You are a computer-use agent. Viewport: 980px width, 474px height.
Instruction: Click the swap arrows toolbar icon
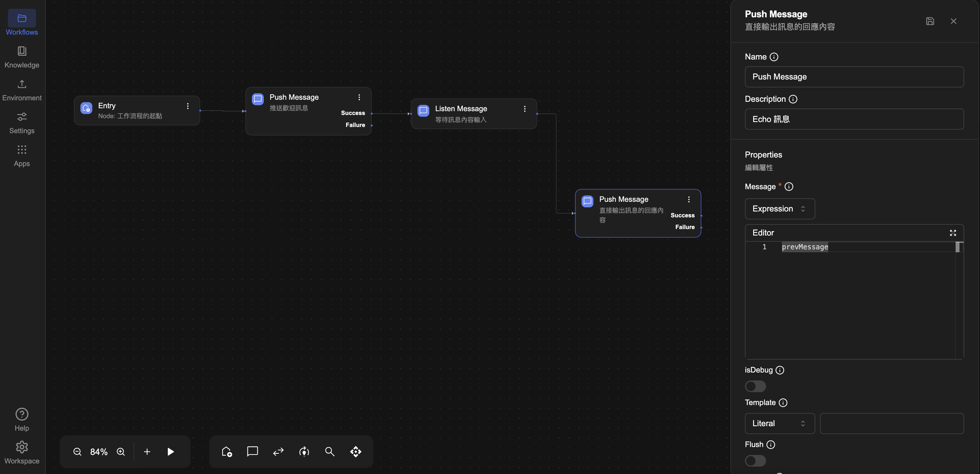(x=278, y=451)
